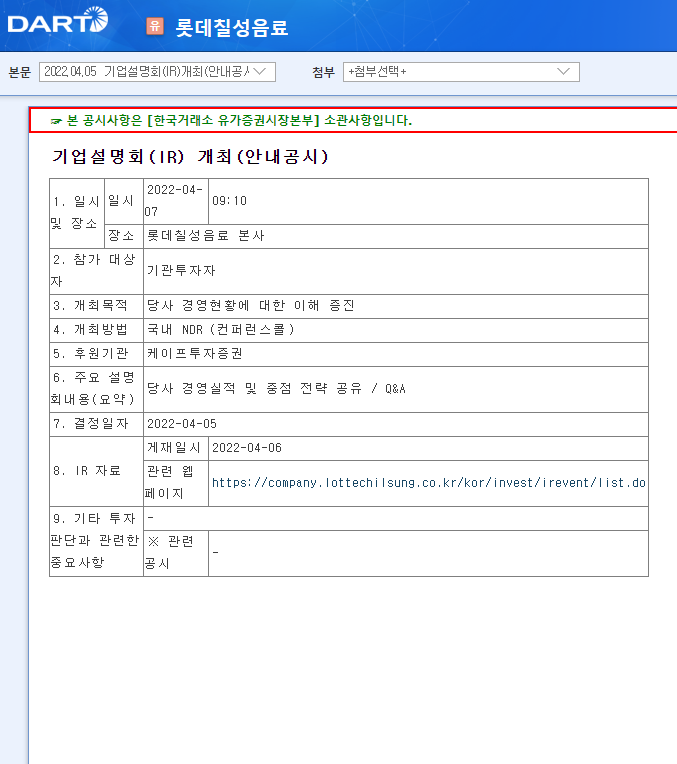Screen dimensions: 677x764
Task: Select the date cell 2022-04-07
Action: click(x=176, y=201)
